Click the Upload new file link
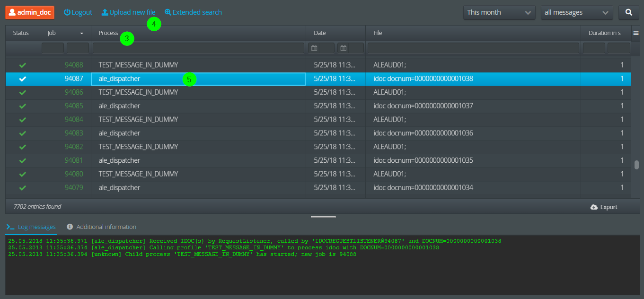The image size is (644, 299). point(128,12)
